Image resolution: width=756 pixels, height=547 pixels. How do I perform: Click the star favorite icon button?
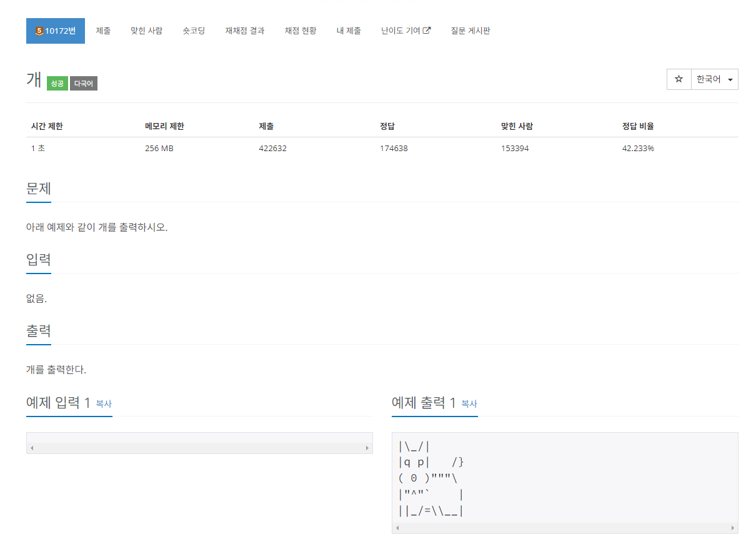pos(679,79)
